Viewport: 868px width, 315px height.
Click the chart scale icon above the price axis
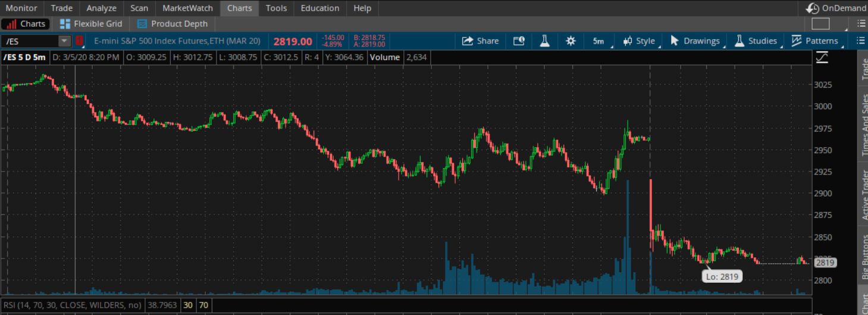click(822, 57)
